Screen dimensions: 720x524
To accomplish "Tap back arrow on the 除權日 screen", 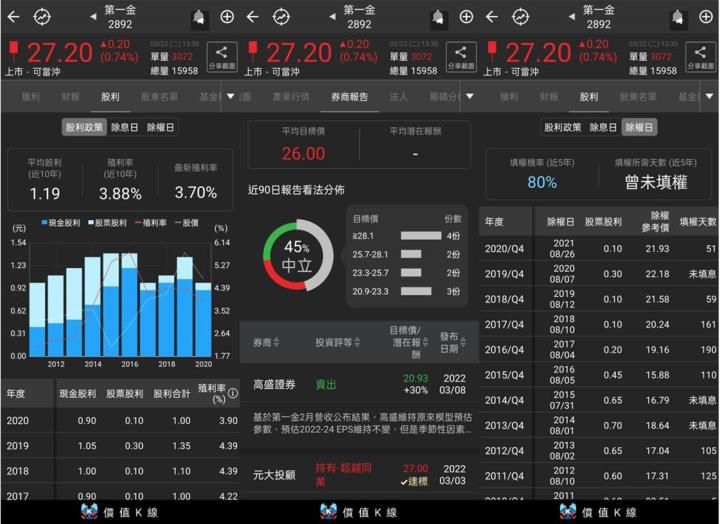I will tap(492, 17).
